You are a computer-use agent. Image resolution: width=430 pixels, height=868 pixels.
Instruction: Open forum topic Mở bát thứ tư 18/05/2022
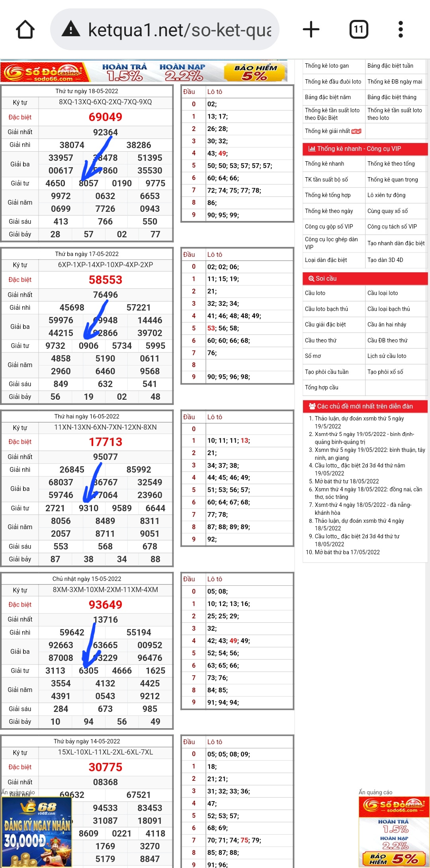(x=347, y=481)
